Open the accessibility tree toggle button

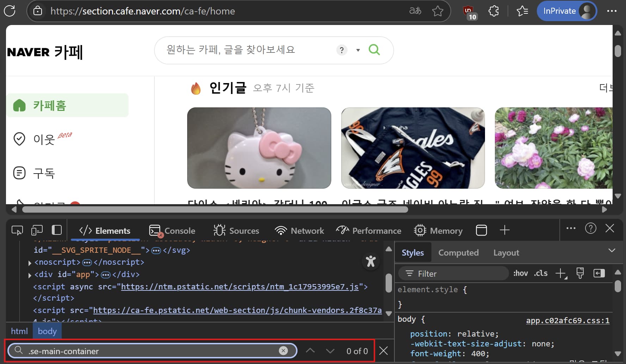(370, 261)
